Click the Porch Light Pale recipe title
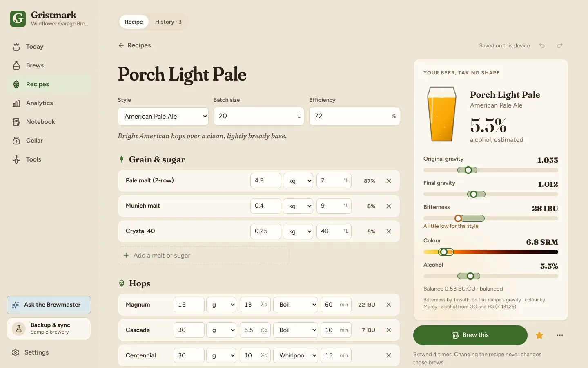 182,74
